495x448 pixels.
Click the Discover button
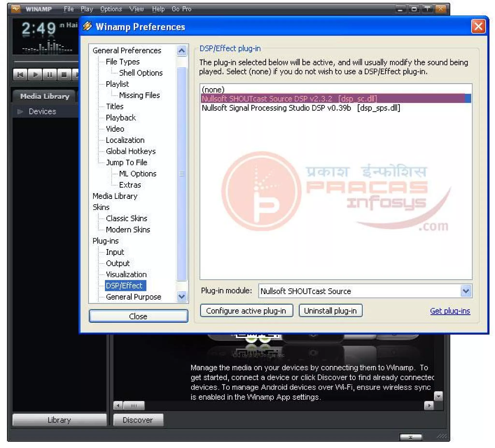(x=138, y=420)
